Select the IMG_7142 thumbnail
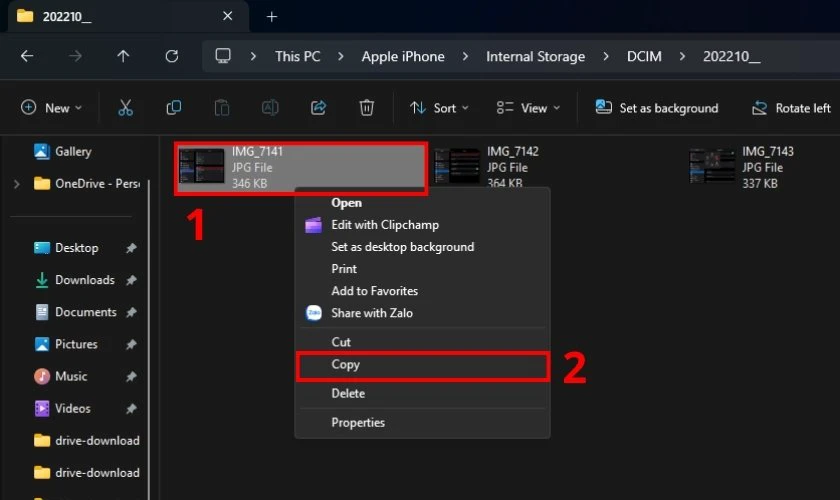Image resolution: width=840 pixels, height=500 pixels. pyautogui.click(x=457, y=166)
